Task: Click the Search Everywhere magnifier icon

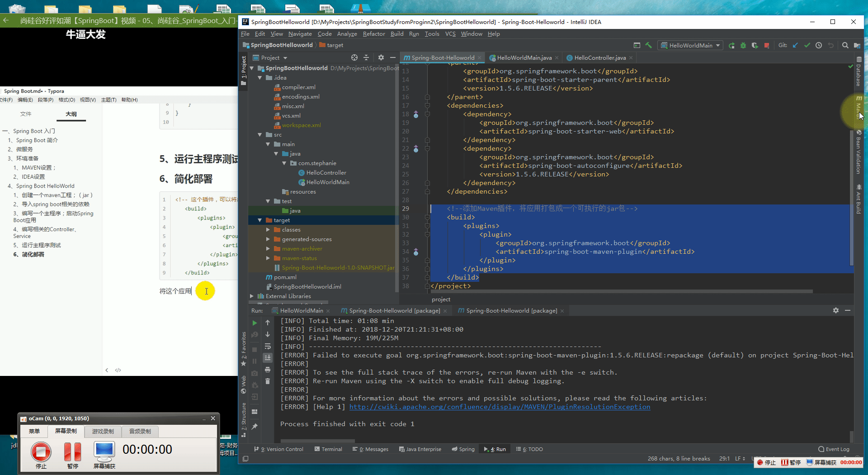Action: tap(845, 45)
